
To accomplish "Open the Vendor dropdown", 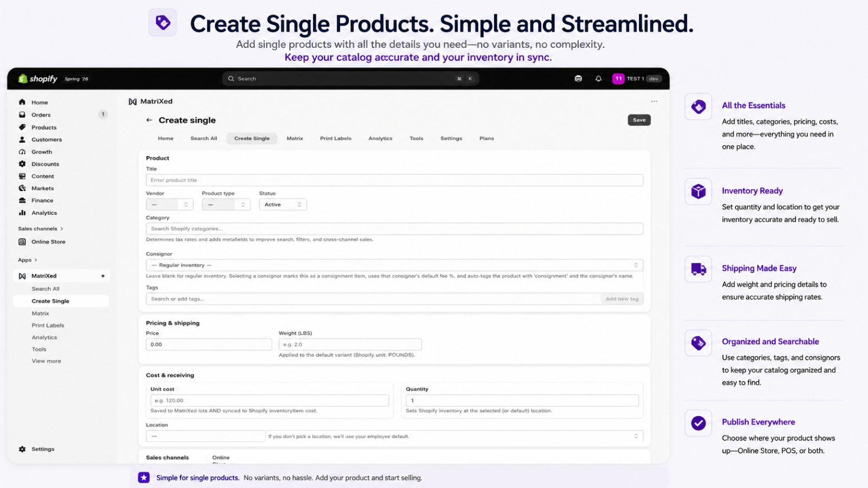I will click(x=169, y=204).
